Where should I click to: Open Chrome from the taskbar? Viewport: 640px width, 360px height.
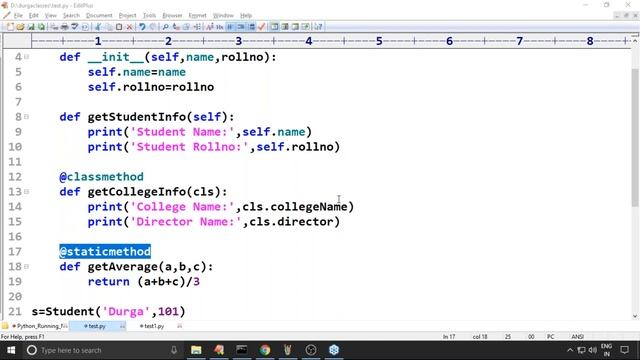click(x=265, y=350)
